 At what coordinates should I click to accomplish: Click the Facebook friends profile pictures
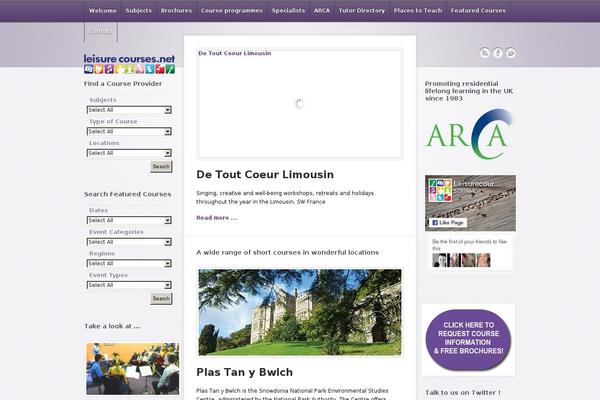(x=461, y=260)
